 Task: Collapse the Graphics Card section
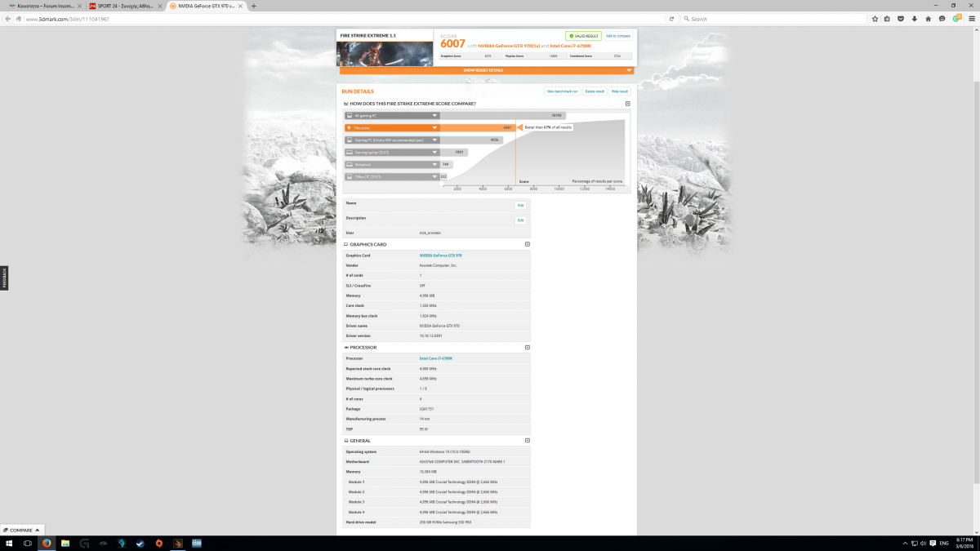[528, 244]
